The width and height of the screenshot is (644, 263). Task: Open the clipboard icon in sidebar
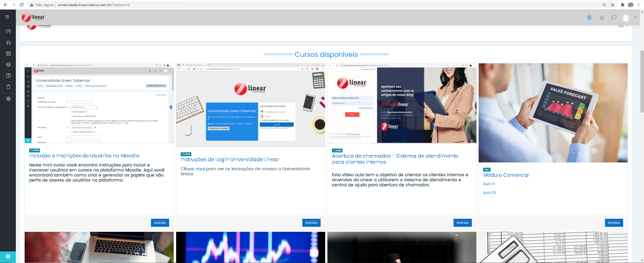[x=8, y=87]
